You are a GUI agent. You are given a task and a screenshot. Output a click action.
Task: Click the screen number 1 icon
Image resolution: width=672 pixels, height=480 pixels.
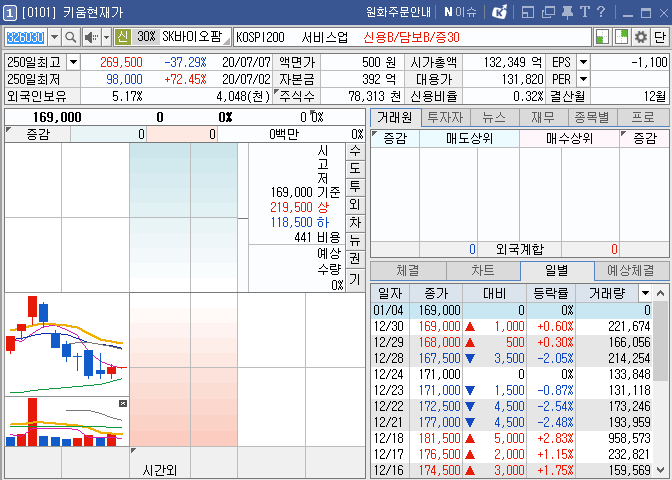pos(9,12)
